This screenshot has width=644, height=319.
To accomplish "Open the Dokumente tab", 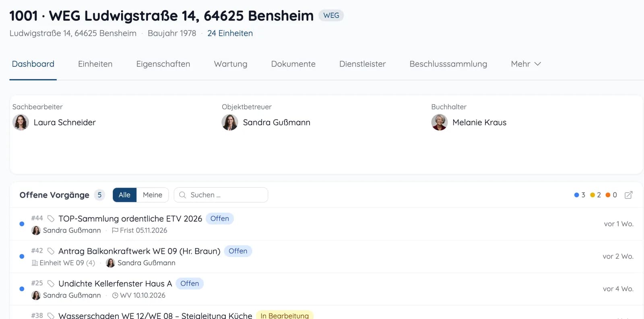I will point(293,64).
